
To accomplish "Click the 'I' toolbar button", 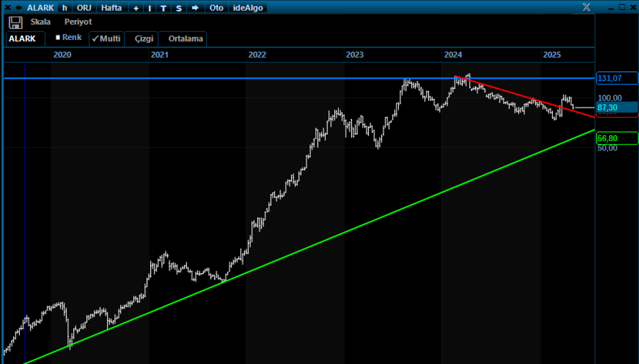I will point(150,8).
